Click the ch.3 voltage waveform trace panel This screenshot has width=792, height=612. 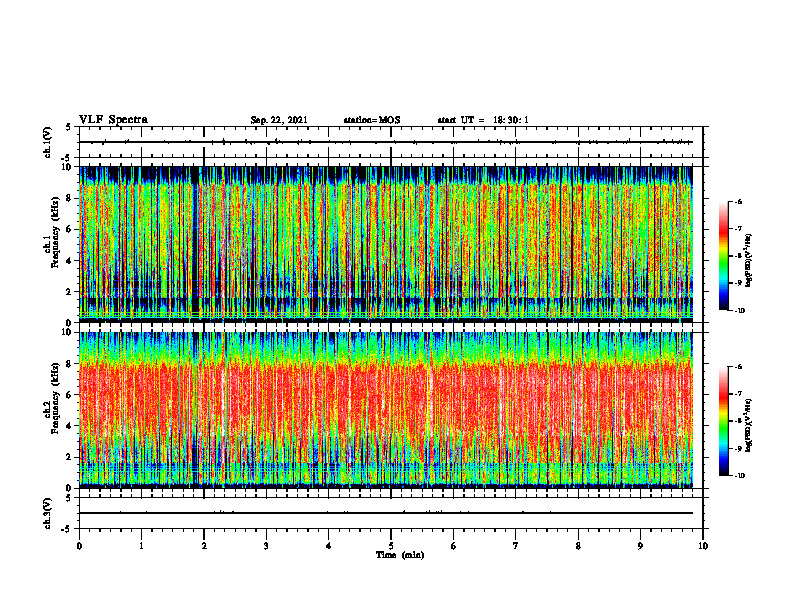coord(391,513)
